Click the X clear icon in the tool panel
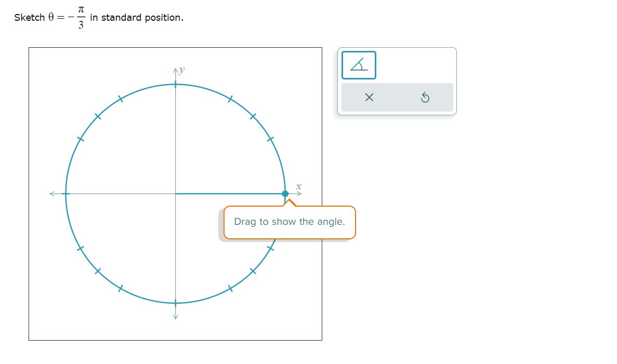This screenshot has width=617, height=364. [x=370, y=97]
